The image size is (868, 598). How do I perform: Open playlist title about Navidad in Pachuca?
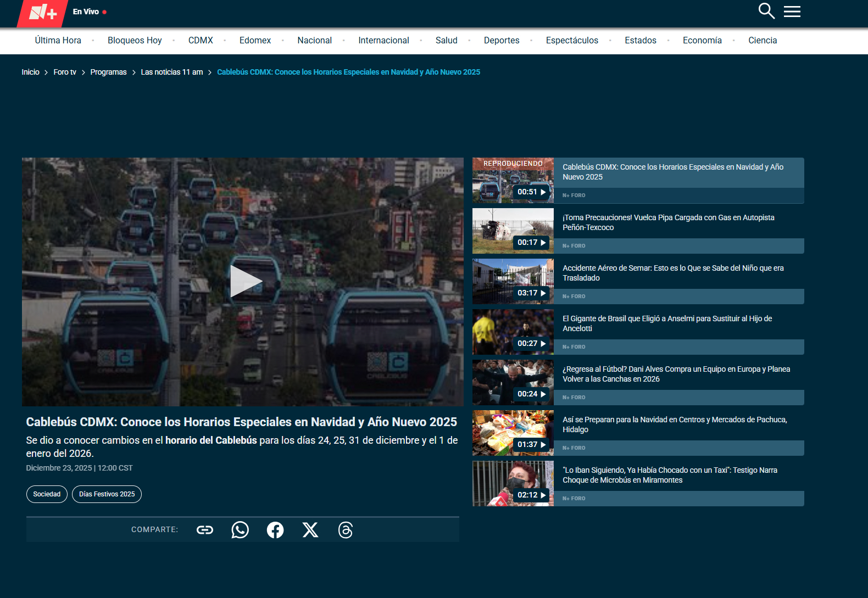[x=675, y=424]
